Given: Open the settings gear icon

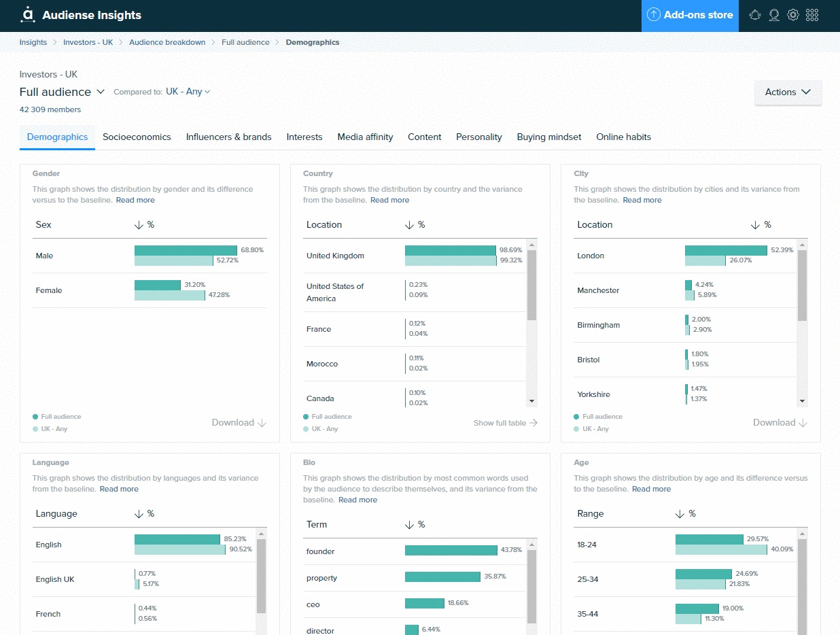Looking at the screenshot, I should pyautogui.click(x=793, y=15).
